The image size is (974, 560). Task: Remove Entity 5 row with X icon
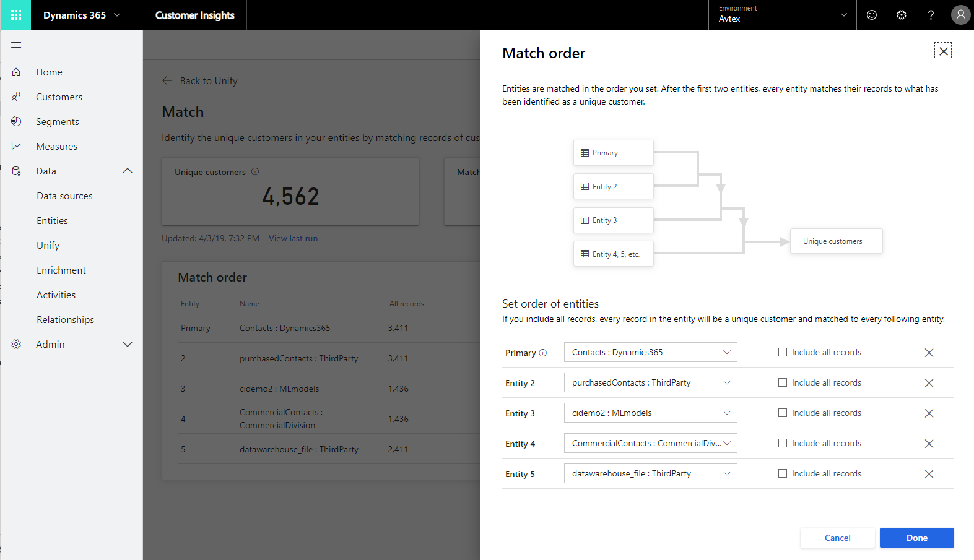(929, 474)
